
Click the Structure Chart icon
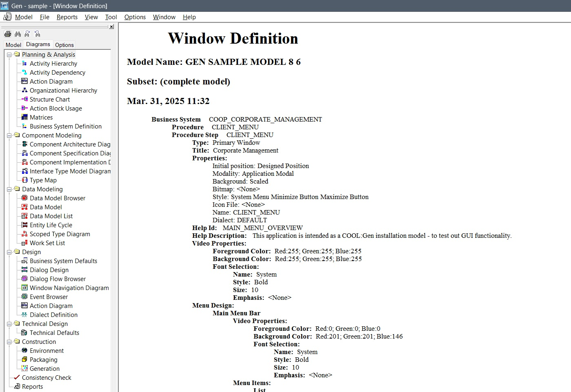24,100
